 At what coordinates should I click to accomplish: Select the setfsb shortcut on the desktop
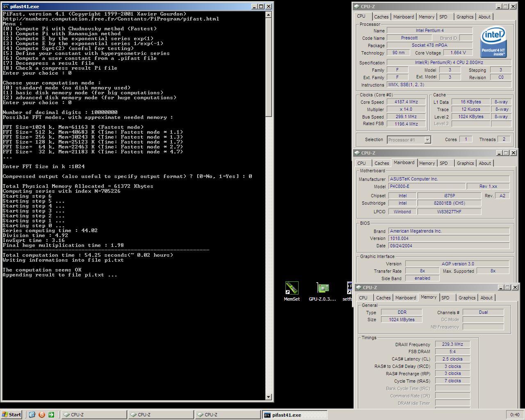click(x=347, y=291)
